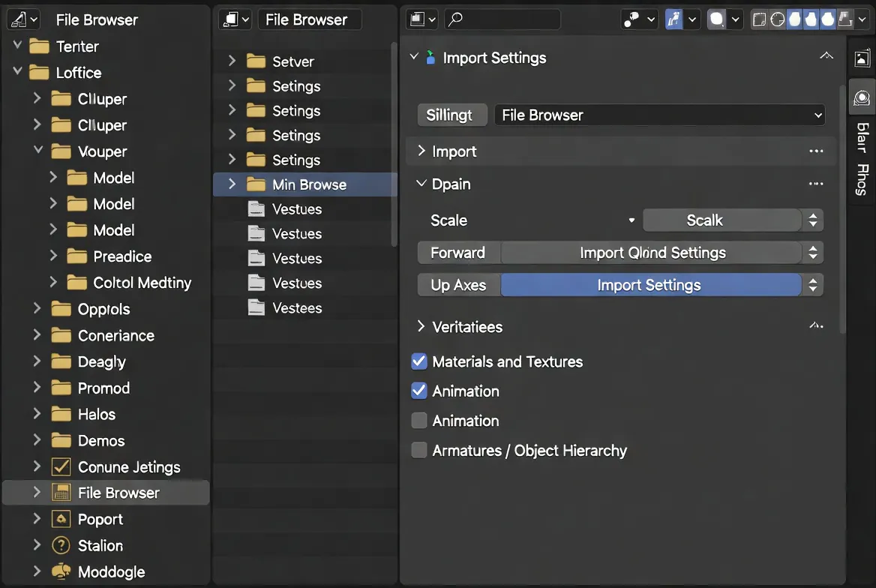The width and height of the screenshot is (876, 588).
Task: Open the File Browser dropdown beside Sillingt
Action: pyautogui.click(x=660, y=115)
